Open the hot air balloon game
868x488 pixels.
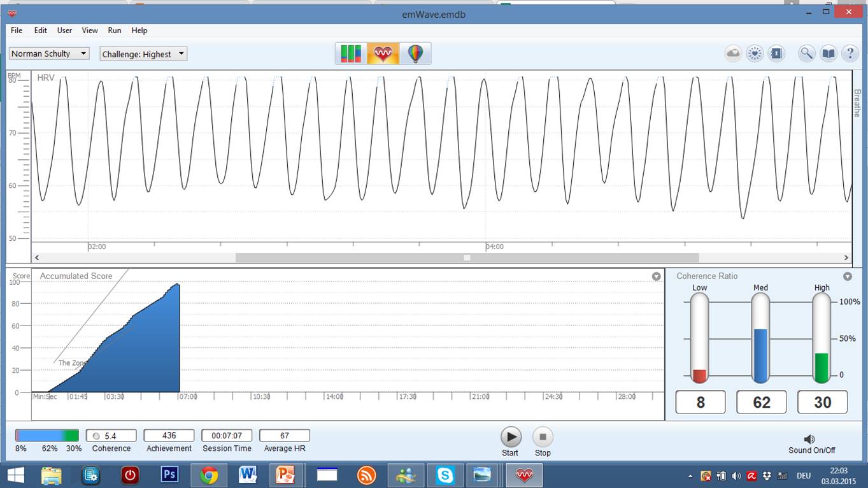[x=415, y=54]
